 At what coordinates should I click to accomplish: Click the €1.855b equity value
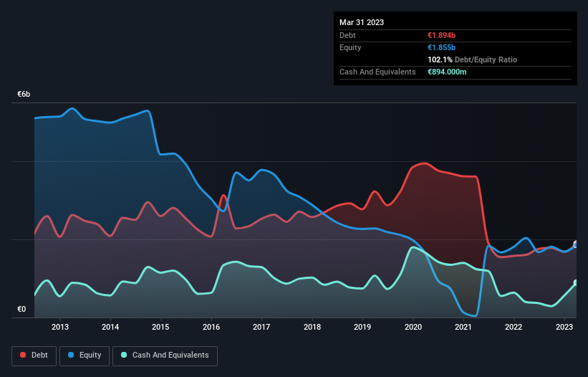[x=441, y=47]
